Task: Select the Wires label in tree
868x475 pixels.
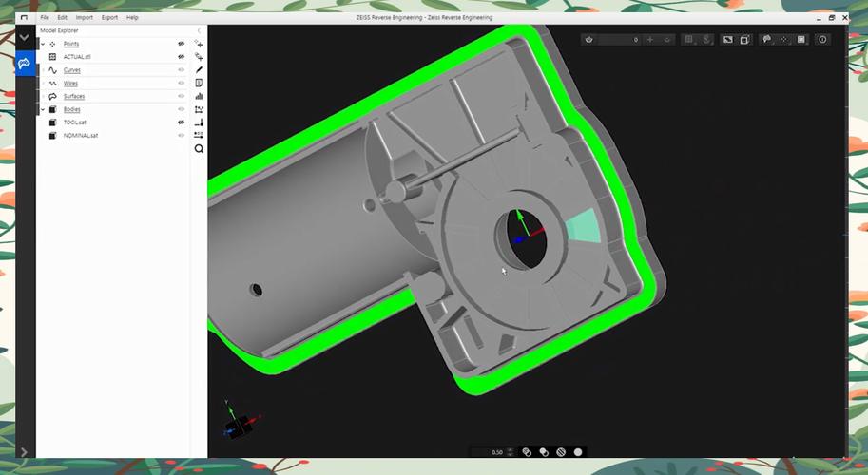Action: [x=70, y=84]
